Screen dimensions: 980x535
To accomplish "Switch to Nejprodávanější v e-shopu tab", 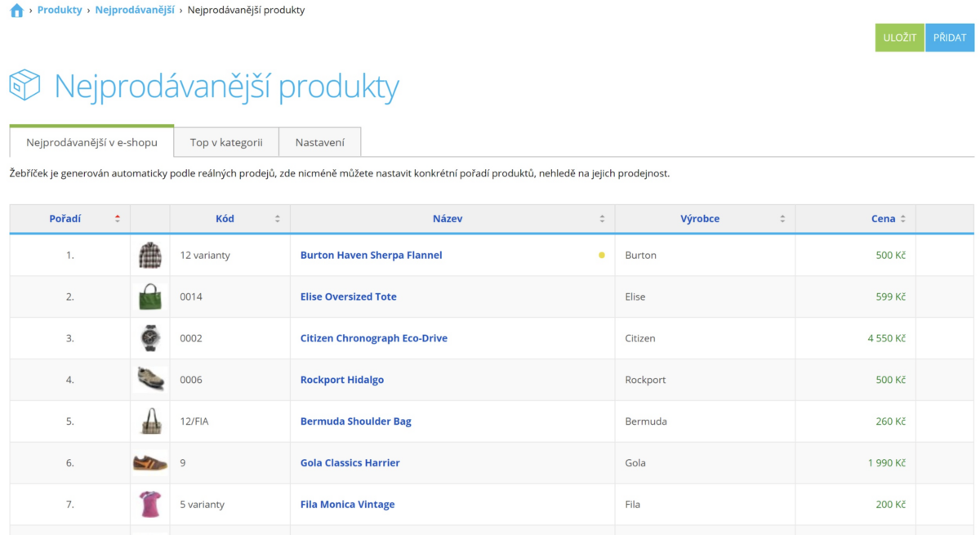I will click(91, 141).
